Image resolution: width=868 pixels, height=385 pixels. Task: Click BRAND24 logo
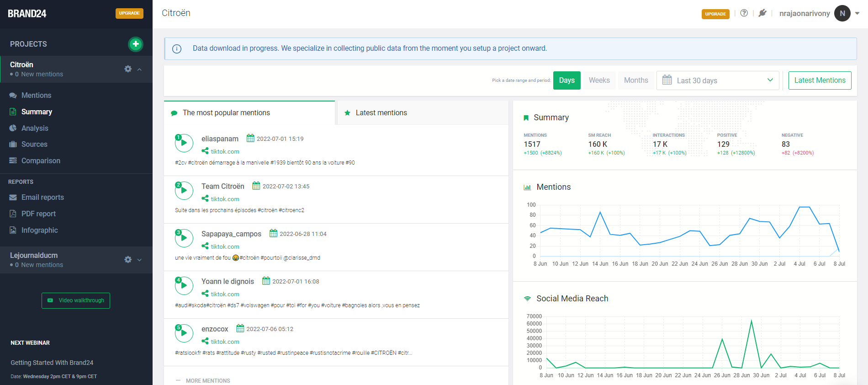click(x=27, y=14)
